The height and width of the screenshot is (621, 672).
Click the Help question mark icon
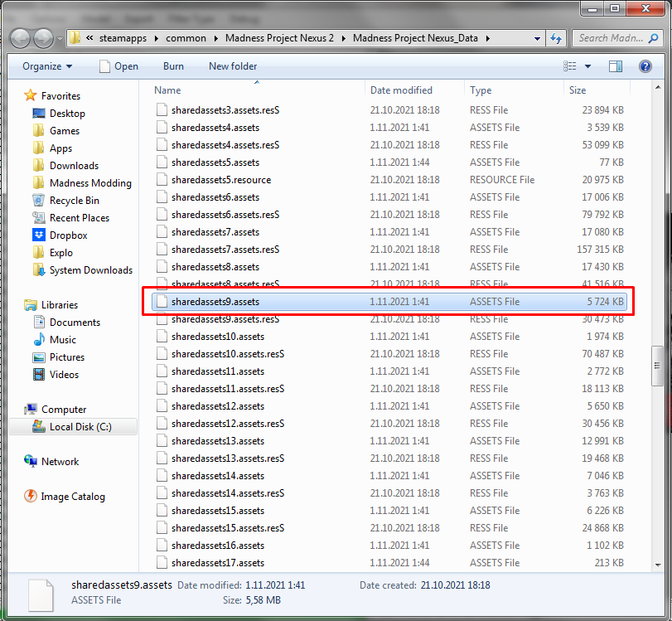[645, 66]
